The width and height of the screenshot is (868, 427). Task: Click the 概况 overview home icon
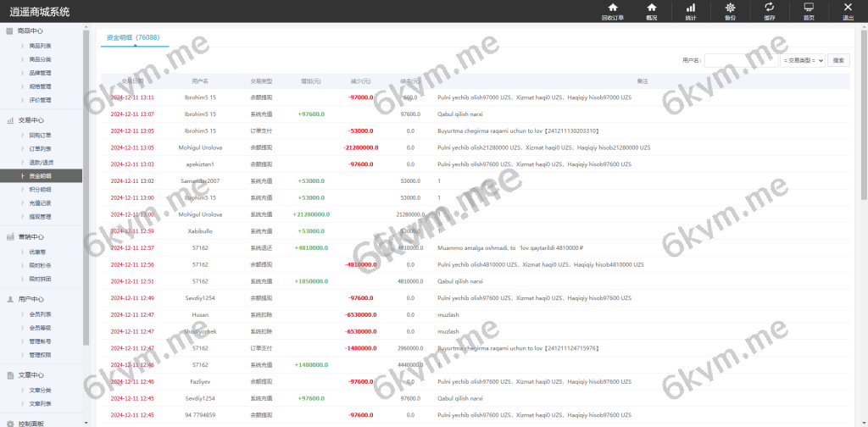point(651,11)
